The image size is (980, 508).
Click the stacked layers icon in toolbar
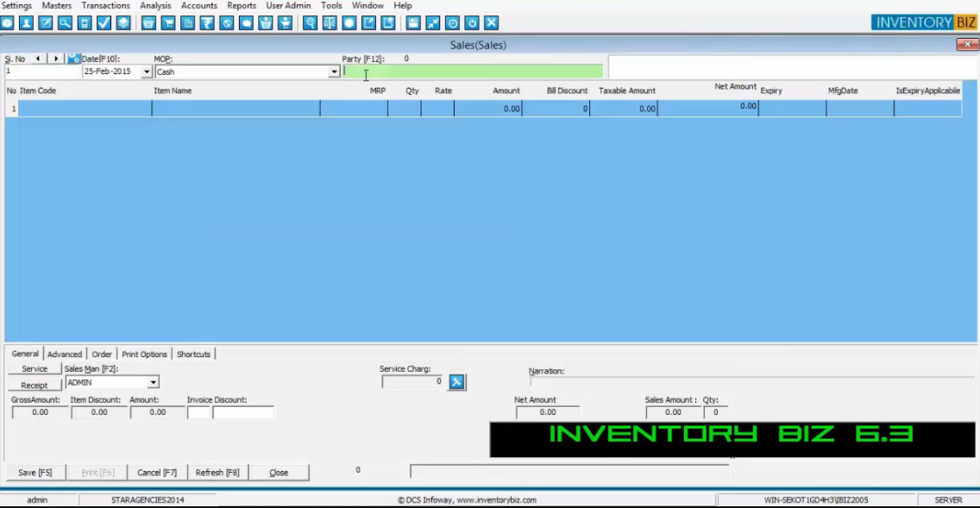tap(123, 23)
